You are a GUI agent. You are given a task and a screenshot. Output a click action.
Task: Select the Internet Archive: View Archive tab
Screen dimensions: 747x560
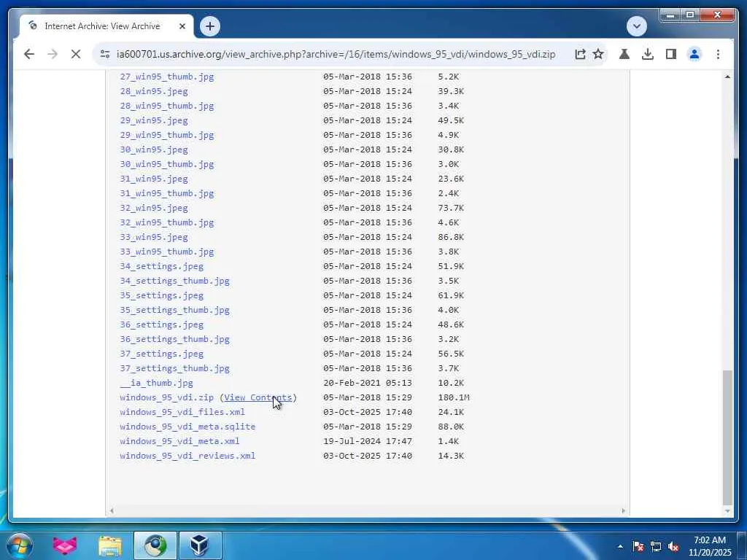102,26
